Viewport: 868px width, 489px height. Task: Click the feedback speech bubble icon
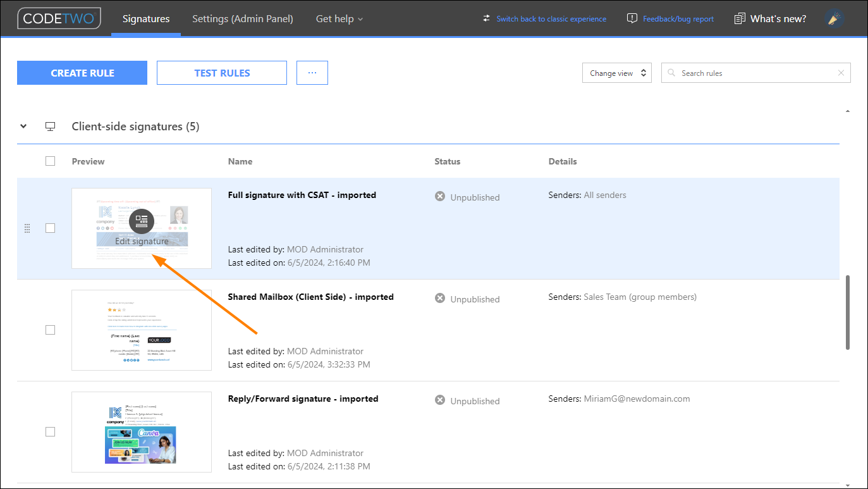(632, 18)
